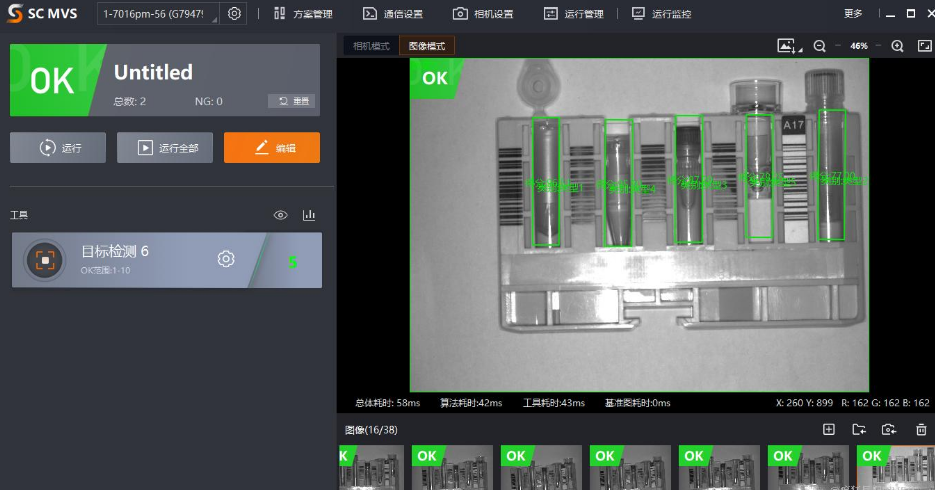Open the 方案管理 menu

pos(303,14)
